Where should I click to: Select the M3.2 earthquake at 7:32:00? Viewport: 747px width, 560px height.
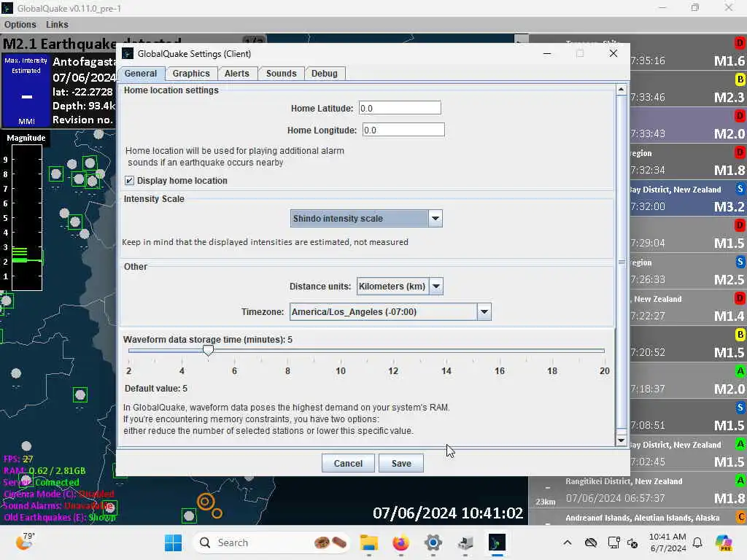coord(689,198)
